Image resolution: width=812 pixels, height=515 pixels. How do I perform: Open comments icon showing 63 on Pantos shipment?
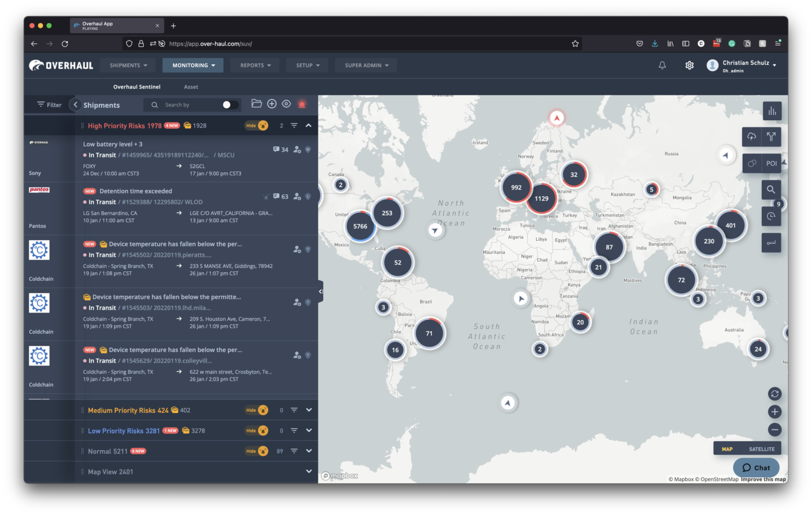point(276,196)
